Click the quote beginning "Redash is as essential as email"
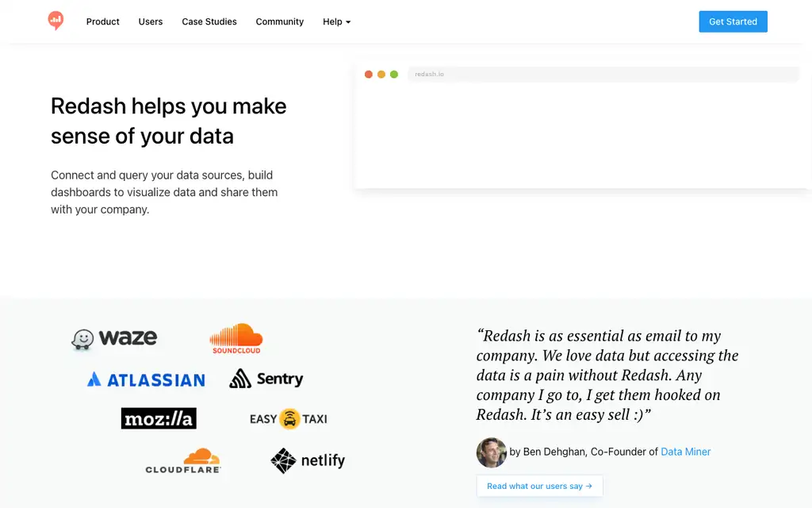 pyautogui.click(x=607, y=375)
